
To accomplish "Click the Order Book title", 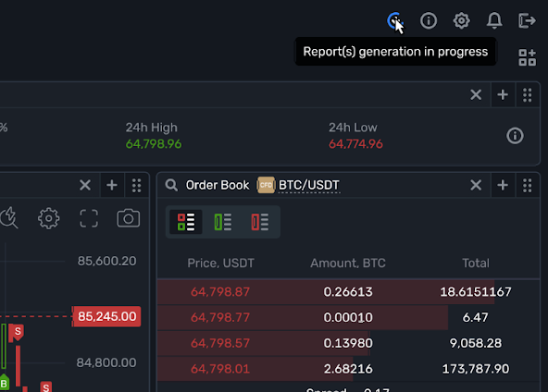I will (x=218, y=185).
